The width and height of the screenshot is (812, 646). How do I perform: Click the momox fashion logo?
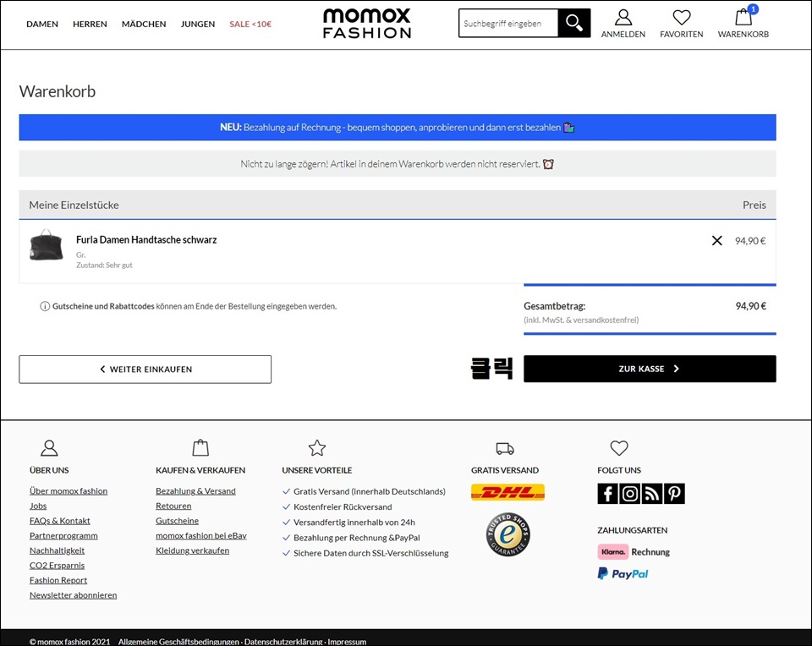click(366, 24)
